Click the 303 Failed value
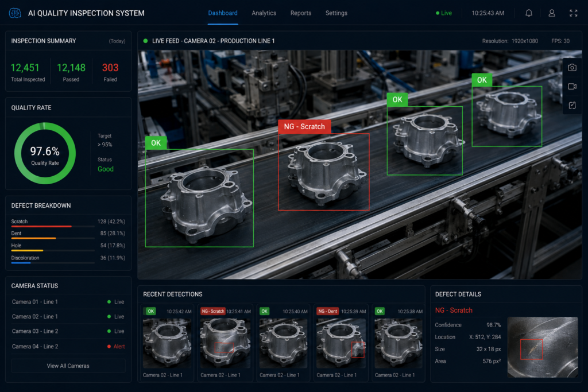This screenshot has height=392, width=588. (110, 68)
